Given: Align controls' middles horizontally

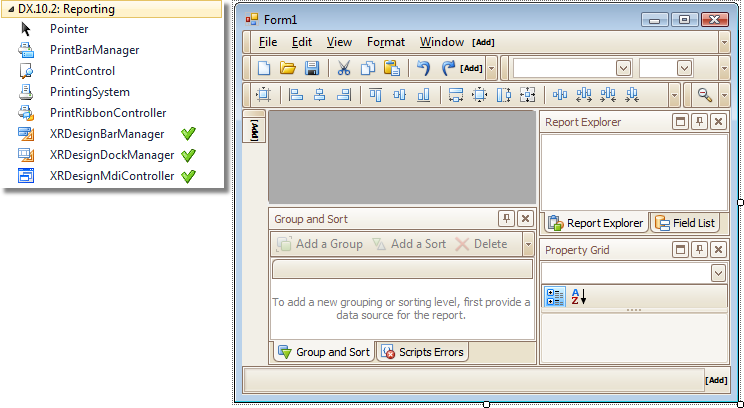Looking at the screenshot, I should tap(400, 95).
